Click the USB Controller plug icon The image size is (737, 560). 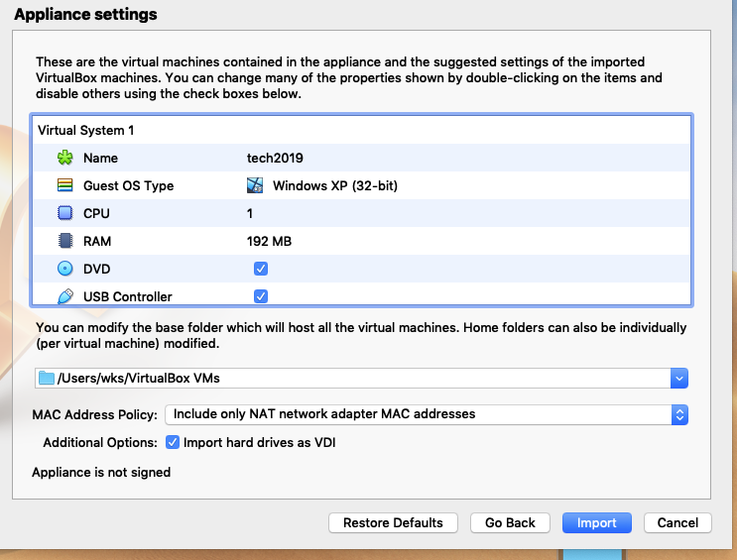pyautogui.click(x=64, y=296)
